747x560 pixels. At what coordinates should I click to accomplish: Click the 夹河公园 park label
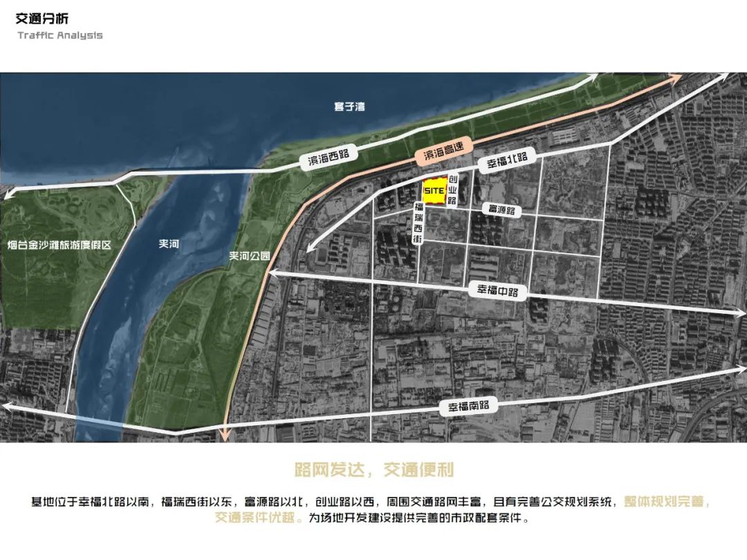pyautogui.click(x=250, y=256)
